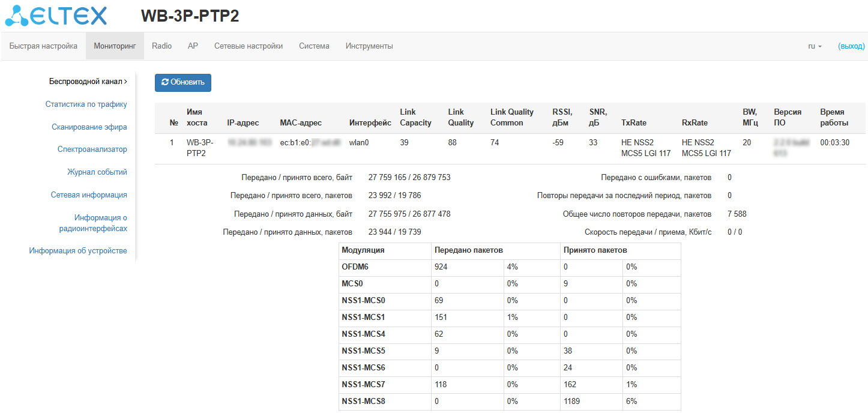868x413 pixels.
Task: Open the AP tab
Action: (193, 46)
